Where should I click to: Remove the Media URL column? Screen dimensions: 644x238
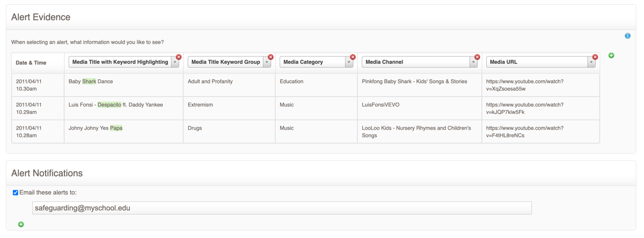(595, 57)
